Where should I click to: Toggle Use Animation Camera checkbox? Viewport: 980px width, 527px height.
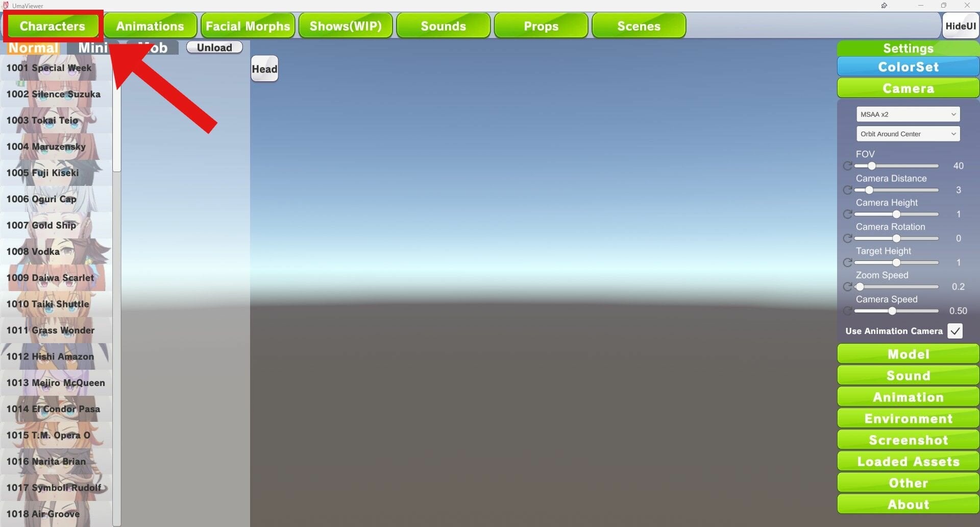955,331
